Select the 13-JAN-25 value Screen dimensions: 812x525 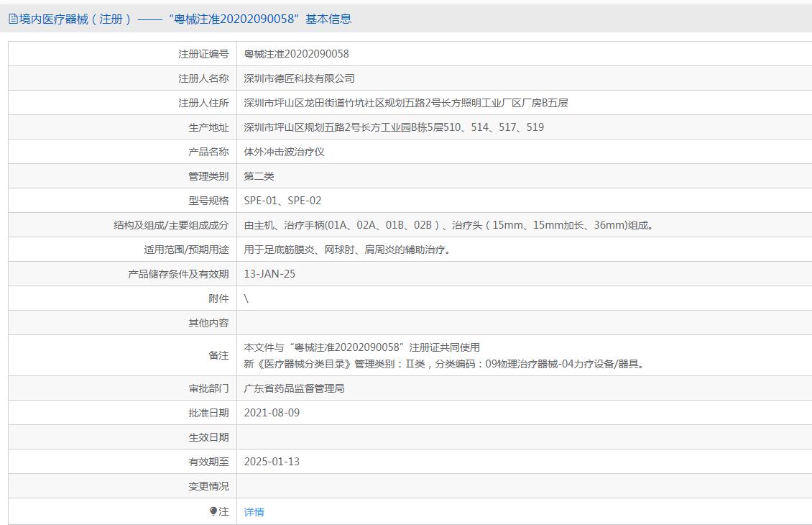coord(269,273)
